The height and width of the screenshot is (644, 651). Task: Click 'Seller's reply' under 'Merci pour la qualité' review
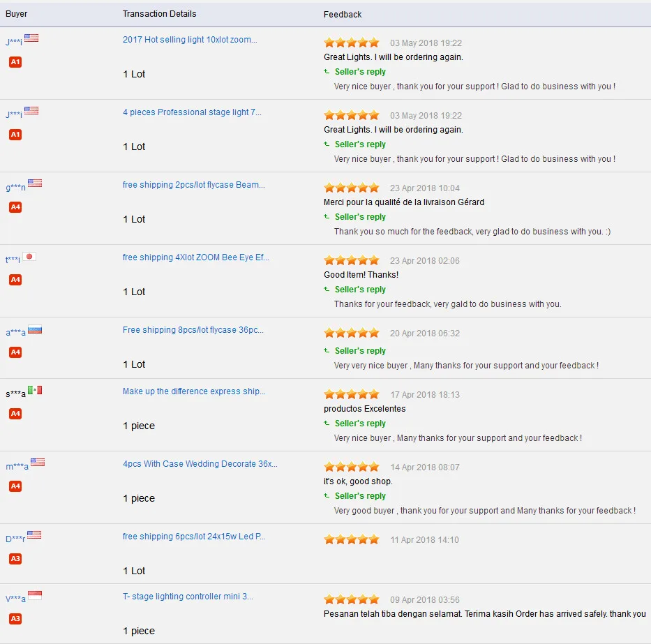pyautogui.click(x=360, y=217)
